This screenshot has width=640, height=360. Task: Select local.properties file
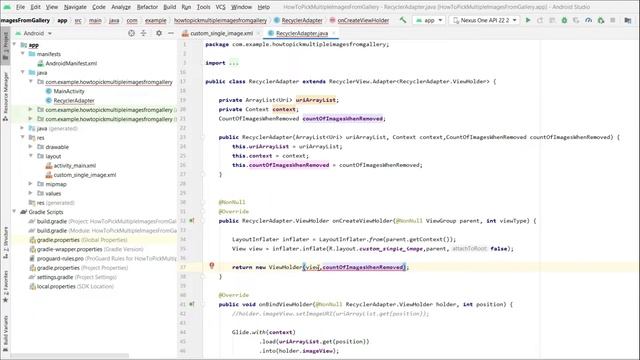(x=56, y=286)
